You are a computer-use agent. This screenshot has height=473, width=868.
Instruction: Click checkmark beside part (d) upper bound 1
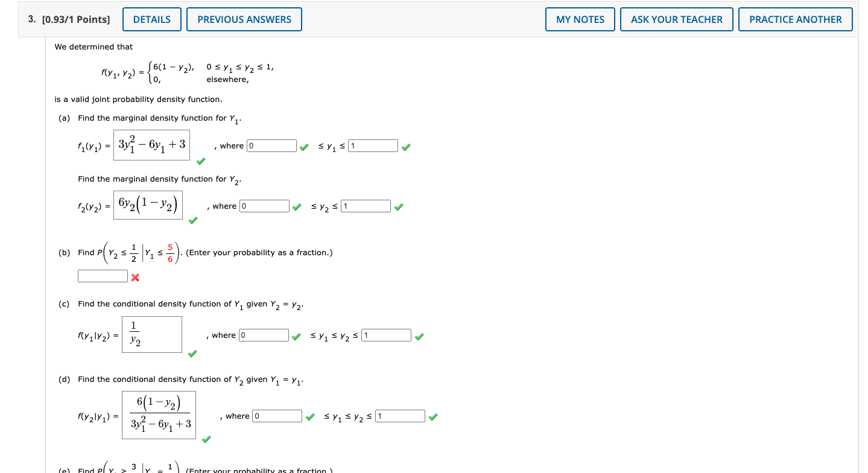432,416
